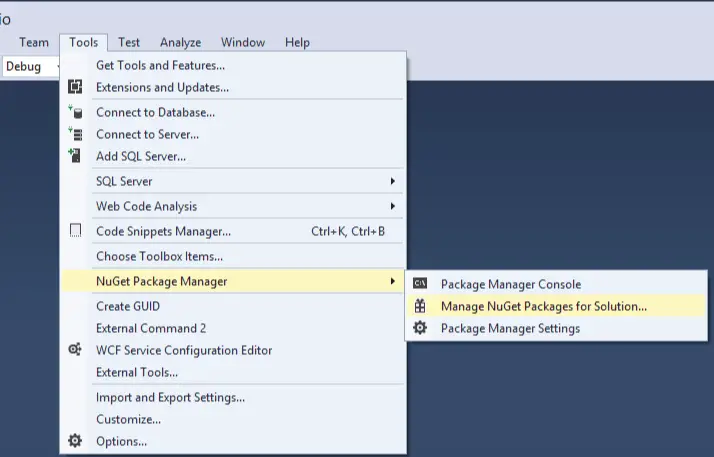Select NuGet Package Manager entry

tap(233, 281)
